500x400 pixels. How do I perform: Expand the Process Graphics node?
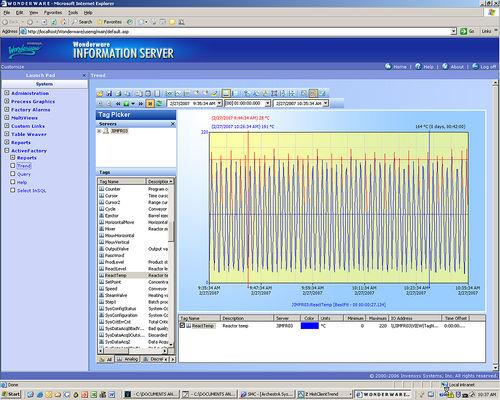(6, 101)
